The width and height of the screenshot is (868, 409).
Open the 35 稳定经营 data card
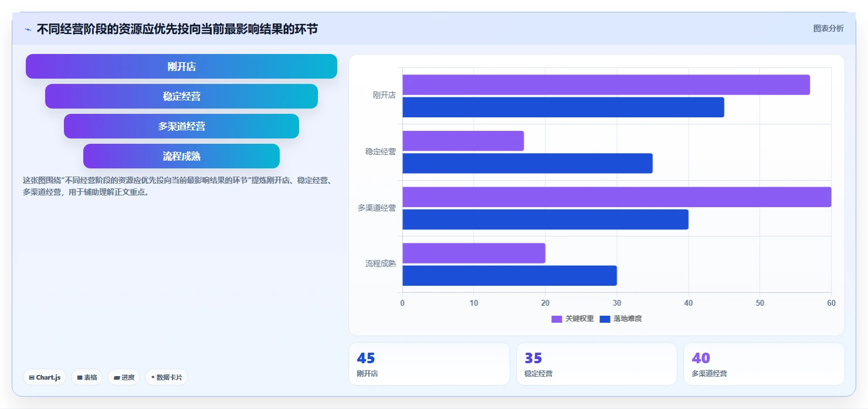(x=596, y=364)
